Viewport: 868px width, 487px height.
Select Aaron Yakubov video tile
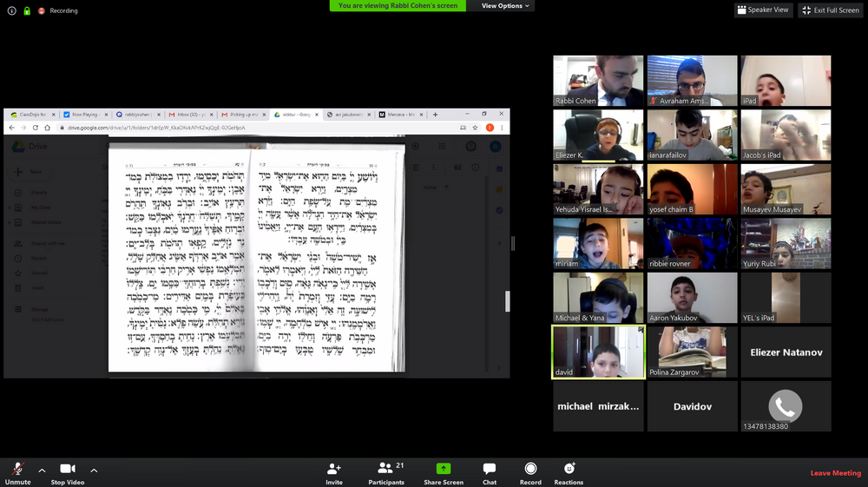[692, 298]
